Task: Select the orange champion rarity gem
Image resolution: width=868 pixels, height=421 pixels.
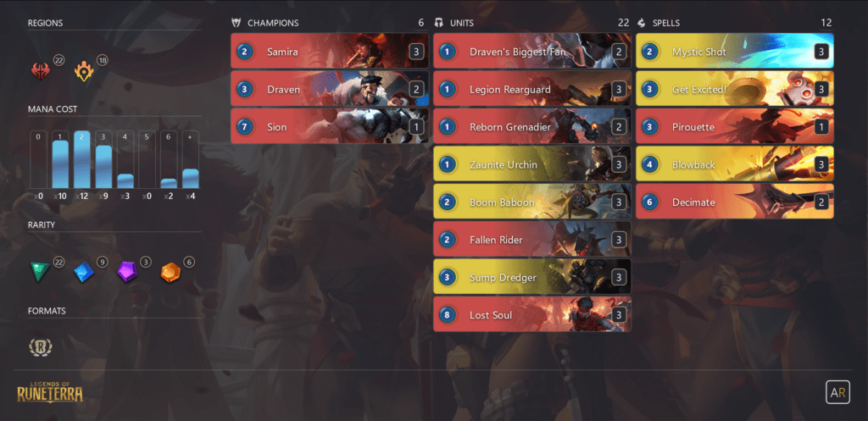Action: 170,272
